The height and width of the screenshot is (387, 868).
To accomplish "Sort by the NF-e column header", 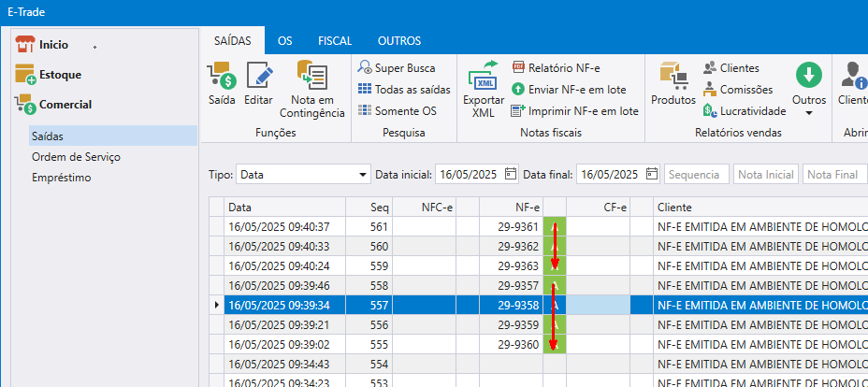I will (512, 208).
